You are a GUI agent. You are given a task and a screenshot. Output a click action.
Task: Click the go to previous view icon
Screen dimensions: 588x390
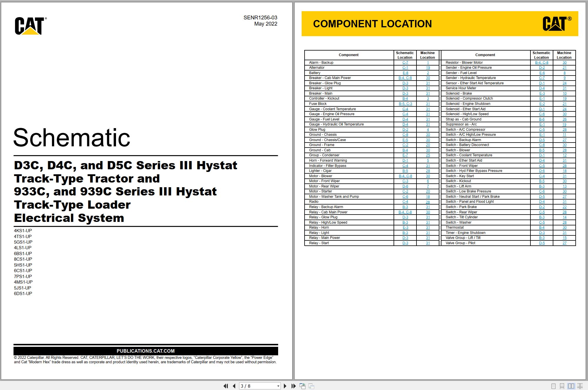click(x=303, y=386)
